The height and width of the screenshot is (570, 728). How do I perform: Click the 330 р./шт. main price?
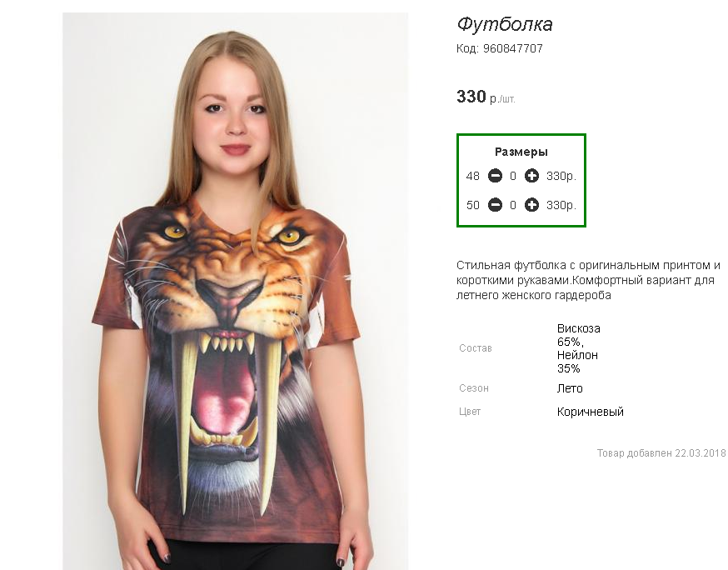[x=486, y=97]
